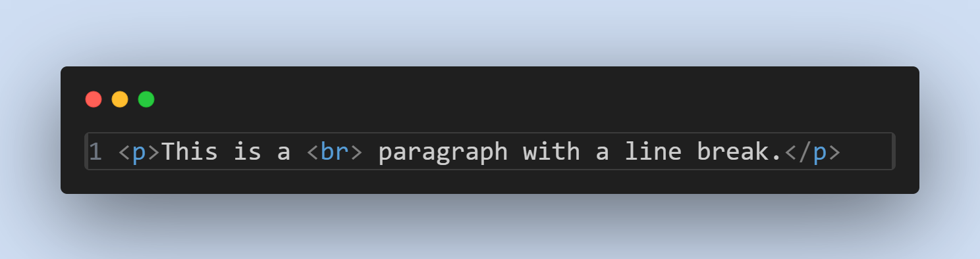Click the yellow minimize dot
The image size is (980, 259).
tap(120, 99)
